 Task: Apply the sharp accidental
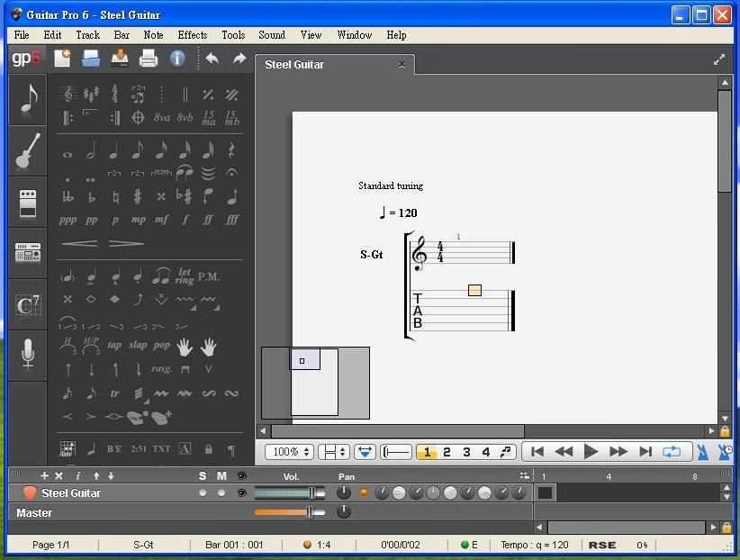click(138, 196)
